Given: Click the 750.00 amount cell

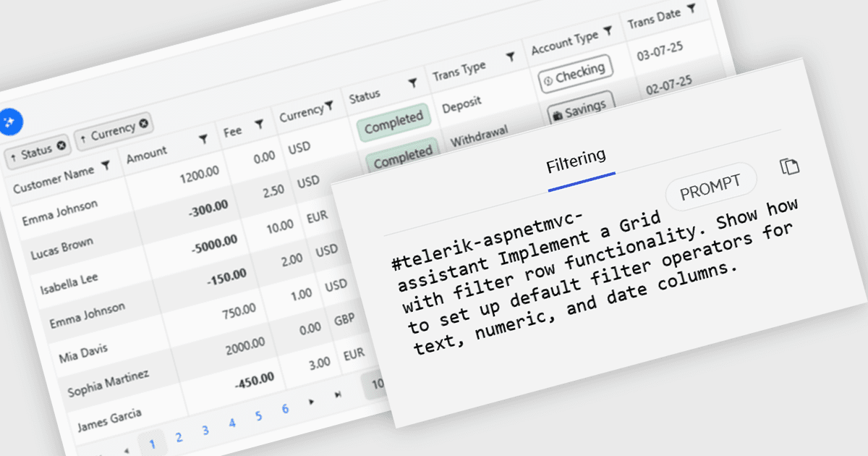Looking at the screenshot, I should click(239, 311).
